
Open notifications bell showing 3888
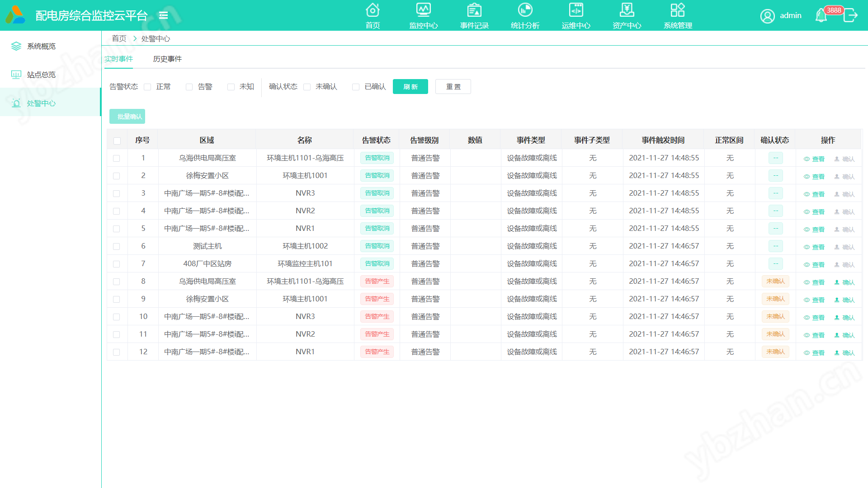pos(821,15)
